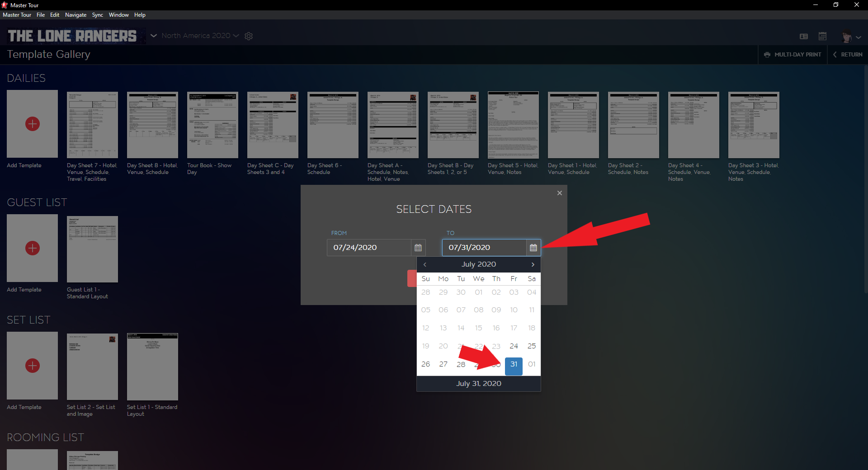The image size is (868, 470).
Task: Open the Master Tour menu
Action: [x=17, y=15]
